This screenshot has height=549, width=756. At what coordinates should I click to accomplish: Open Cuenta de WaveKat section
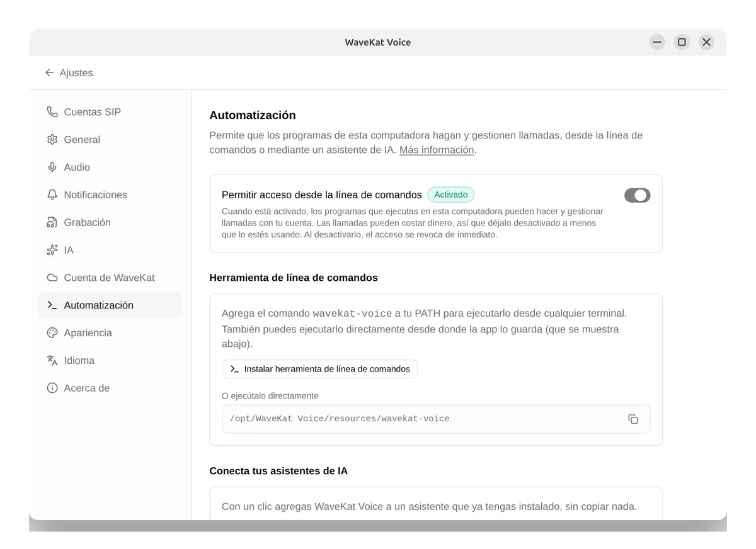click(x=110, y=278)
